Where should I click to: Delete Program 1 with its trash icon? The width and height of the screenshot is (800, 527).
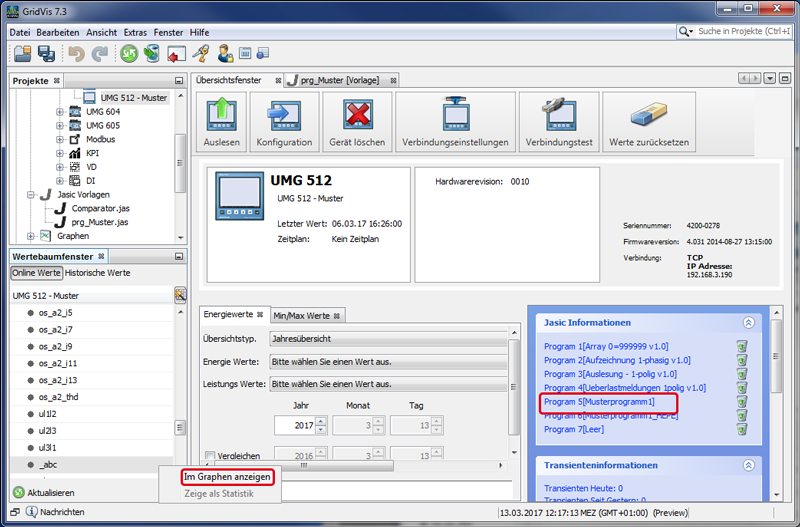pyautogui.click(x=742, y=346)
